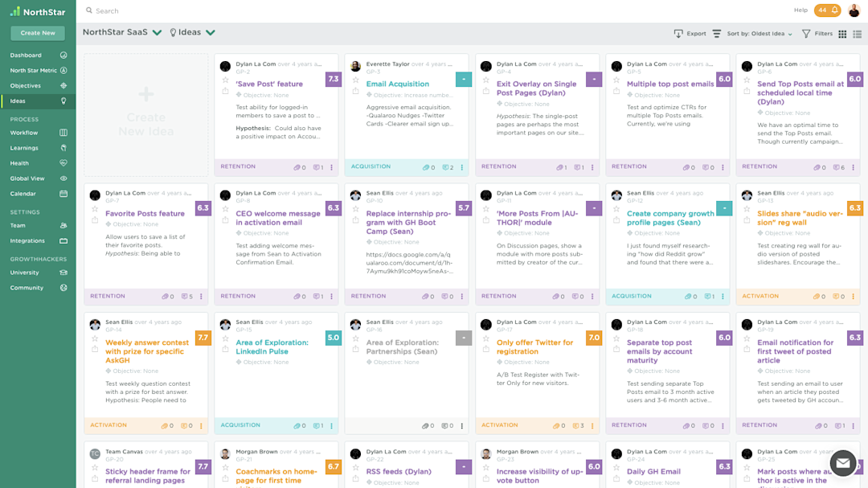This screenshot has height=488, width=868.
Task: Click the NorthStar logo
Action: tap(38, 11)
